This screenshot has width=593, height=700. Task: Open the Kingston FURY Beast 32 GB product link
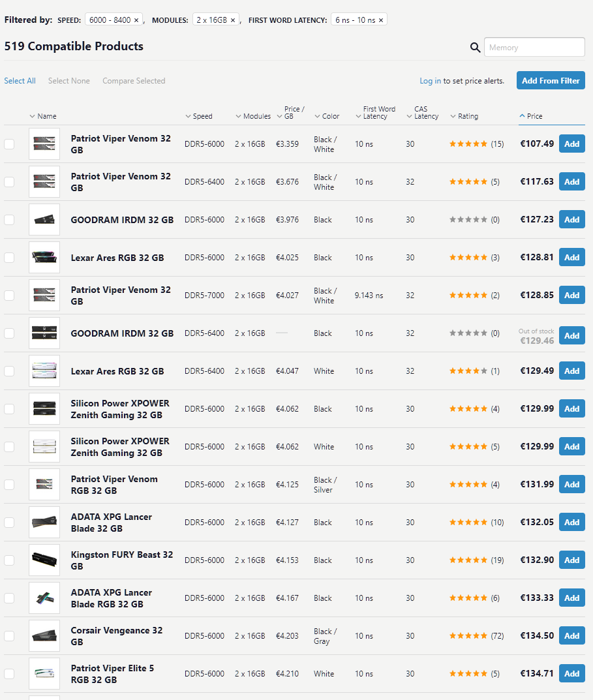point(122,560)
